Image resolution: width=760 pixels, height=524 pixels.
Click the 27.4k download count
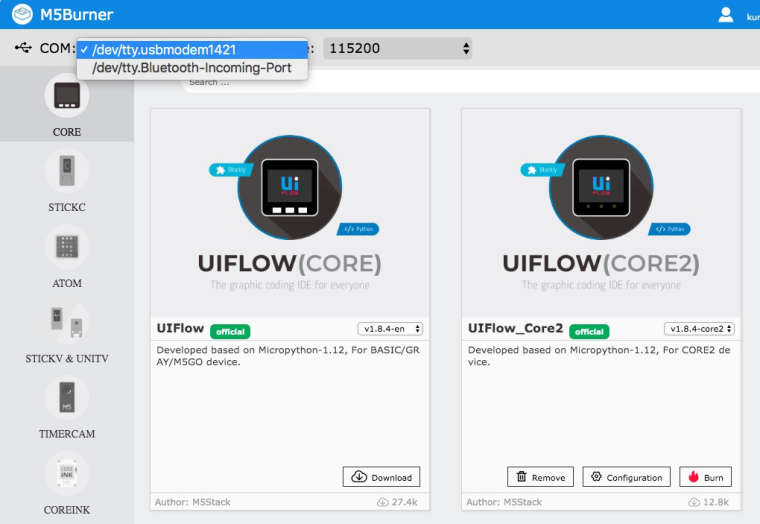point(405,502)
